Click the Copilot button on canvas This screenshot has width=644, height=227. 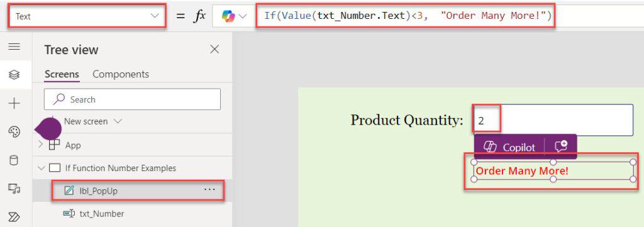(509, 147)
